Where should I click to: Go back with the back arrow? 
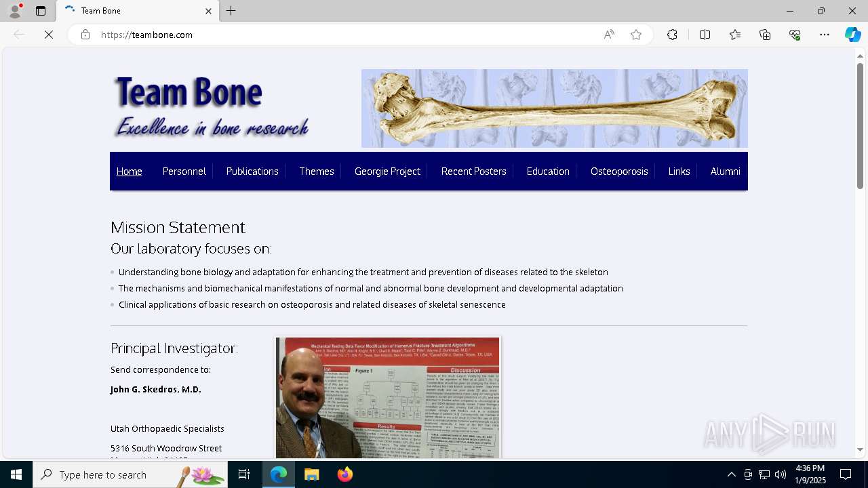click(19, 35)
